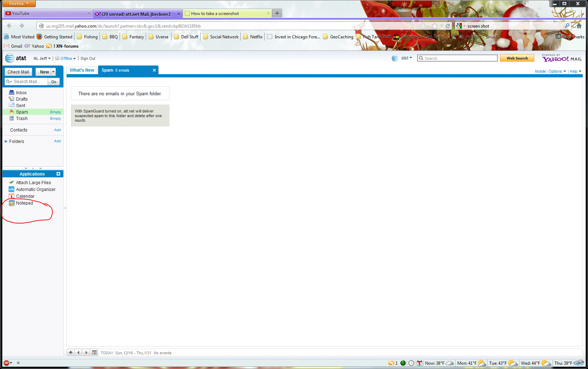588x369 pixels.
Task: Open the Offline status dropdown
Action: point(66,58)
